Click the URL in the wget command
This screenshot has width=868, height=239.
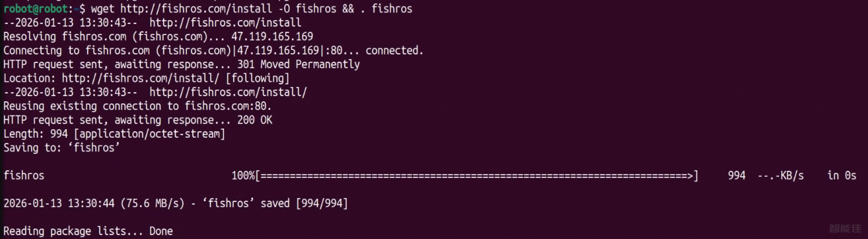pos(196,9)
